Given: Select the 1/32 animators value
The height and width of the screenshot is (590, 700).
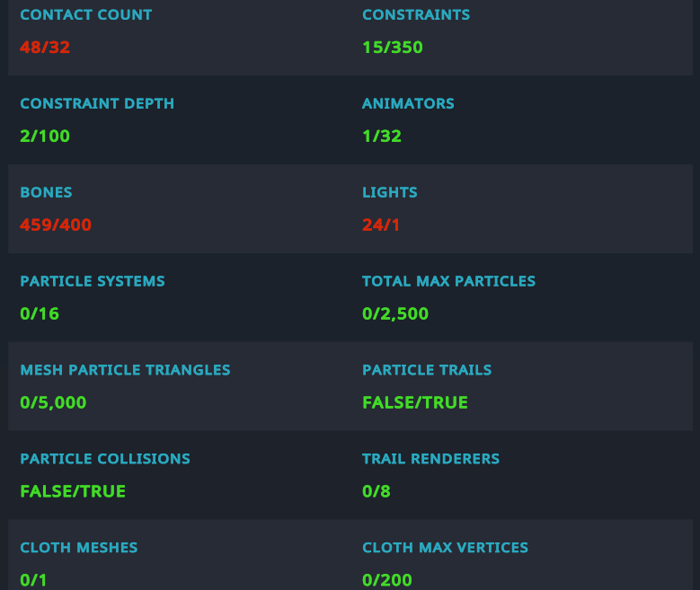Looking at the screenshot, I should [382, 136].
